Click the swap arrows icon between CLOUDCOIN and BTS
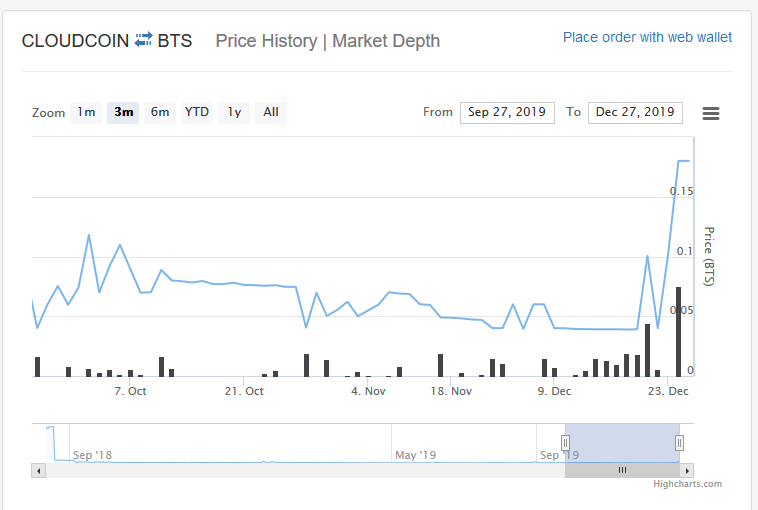 pos(143,40)
